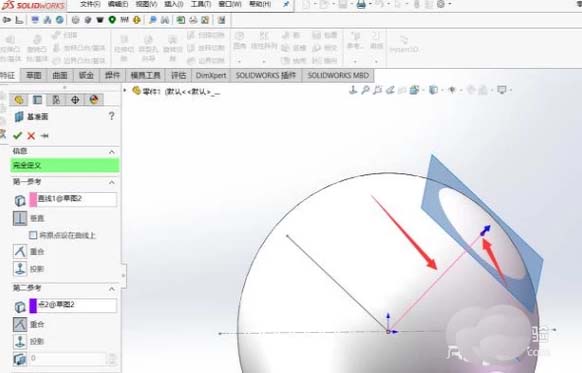582x373 pixels.
Task: Click the offset distance value field showing 0
Action: coord(68,358)
